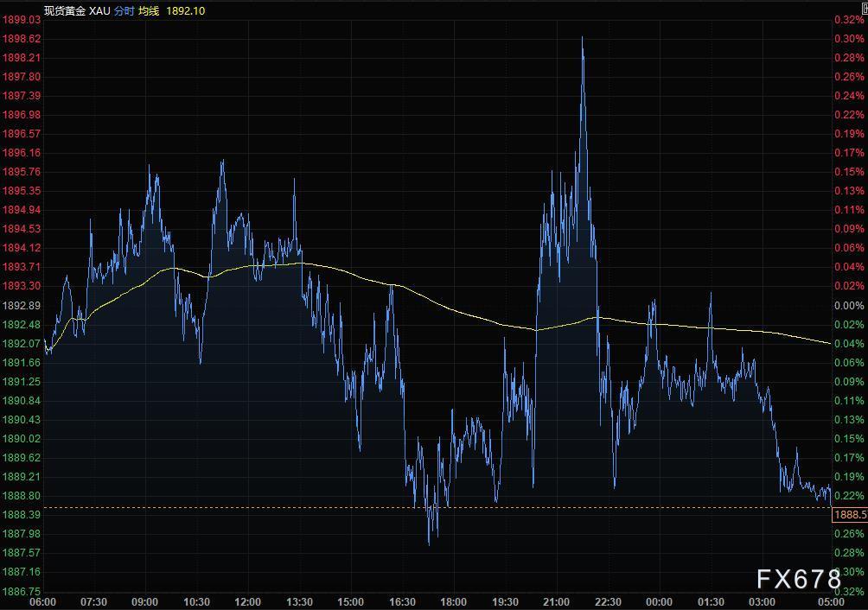Viewport: 868px width, 610px height.
Task: Click the 01:30 time axis label
Action: click(x=711, y=602)
